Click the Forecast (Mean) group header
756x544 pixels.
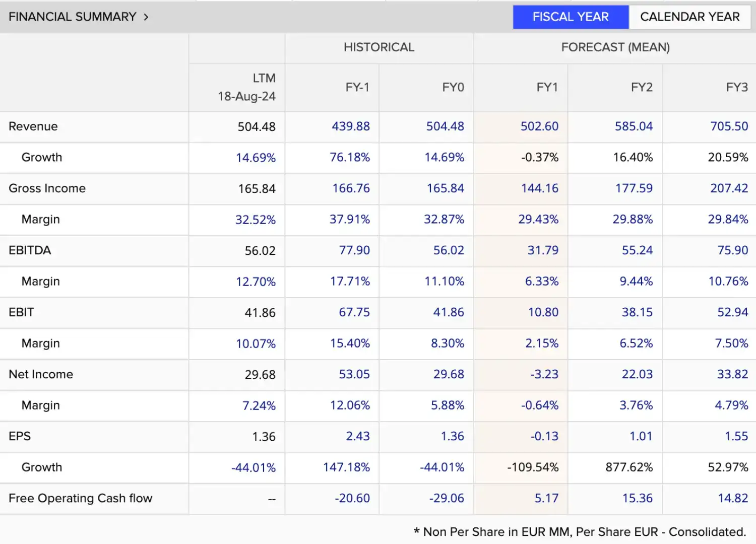[615, 47]
